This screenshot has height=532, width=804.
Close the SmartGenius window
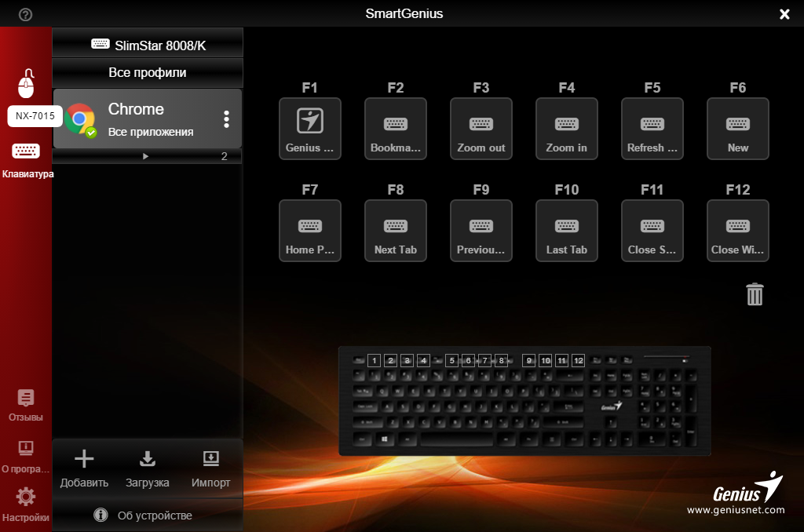[784, 14]
